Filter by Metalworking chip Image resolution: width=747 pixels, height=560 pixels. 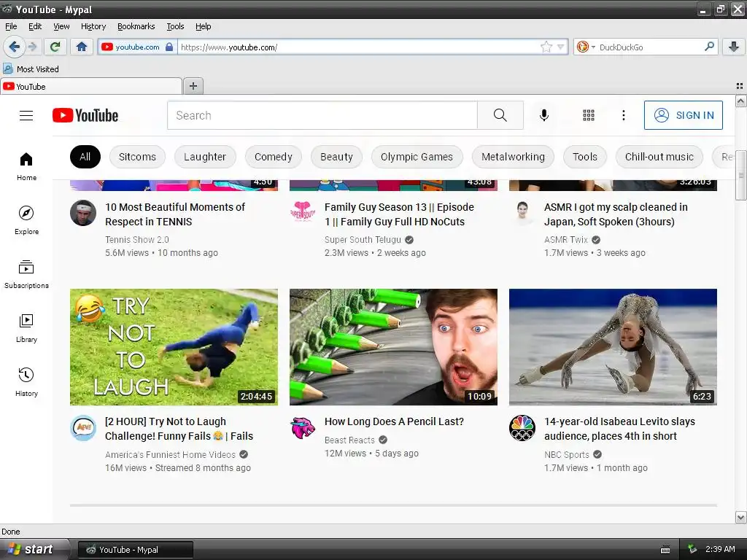coord(513,157)
